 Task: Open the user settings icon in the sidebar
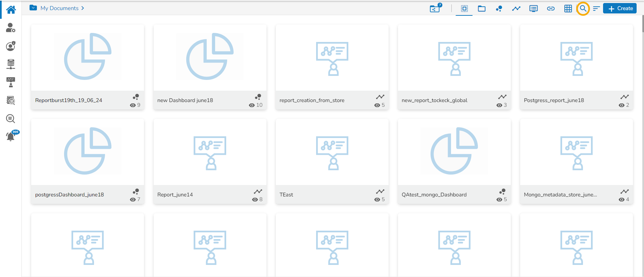(11, 28)
